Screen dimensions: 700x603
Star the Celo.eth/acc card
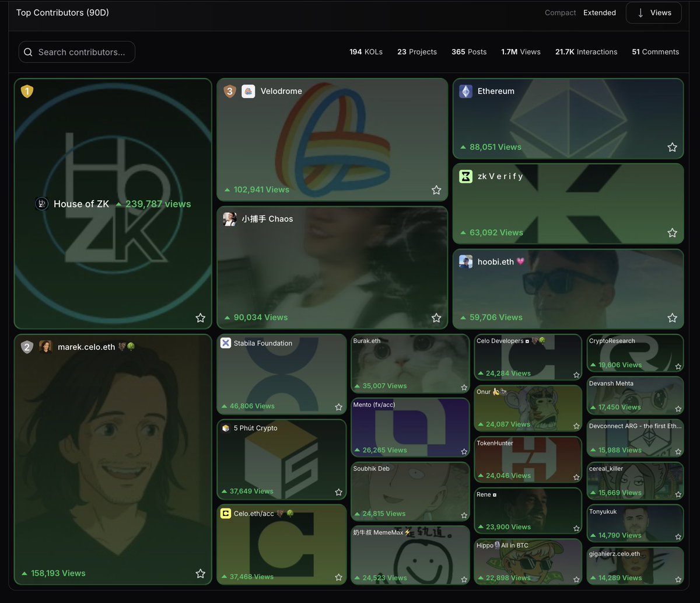pyautogui.click(x=338, y=577)
